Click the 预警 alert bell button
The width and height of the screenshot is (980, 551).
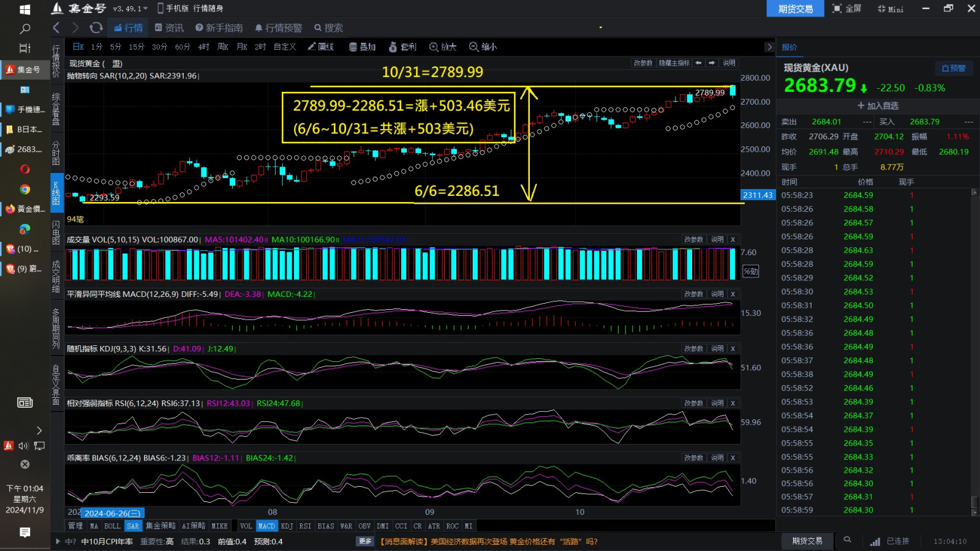[x=953, y=68]
